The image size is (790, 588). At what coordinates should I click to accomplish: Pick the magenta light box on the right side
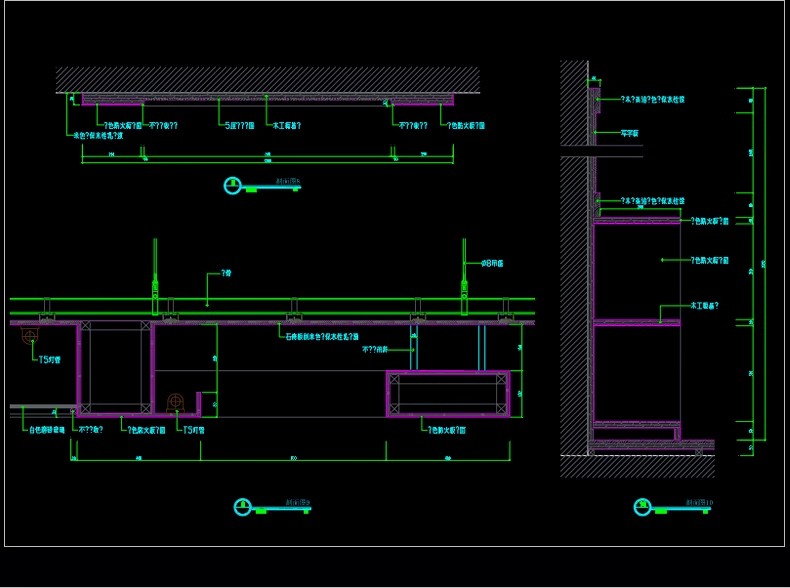click(x=448, y=393)
